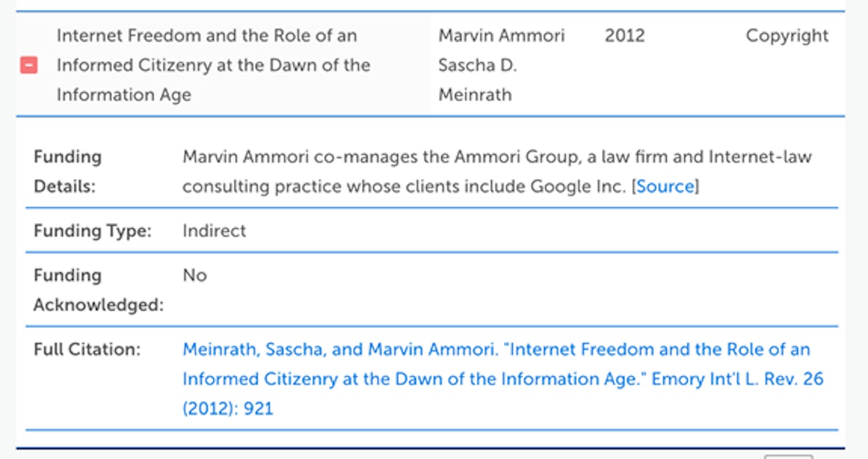Click the Copyright category cell
The width and height of the screenshot is (868, 459).
click(x=787, y=36)
